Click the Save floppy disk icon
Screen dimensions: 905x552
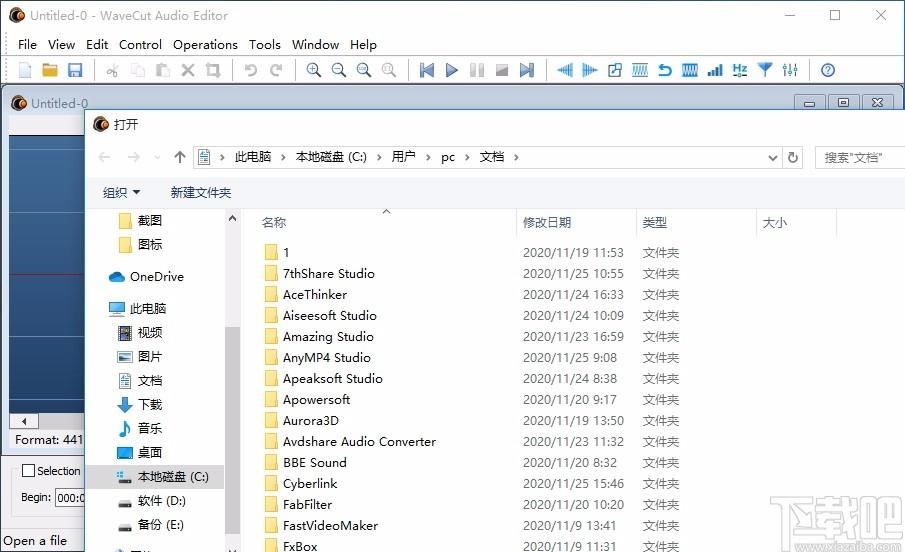75,70
